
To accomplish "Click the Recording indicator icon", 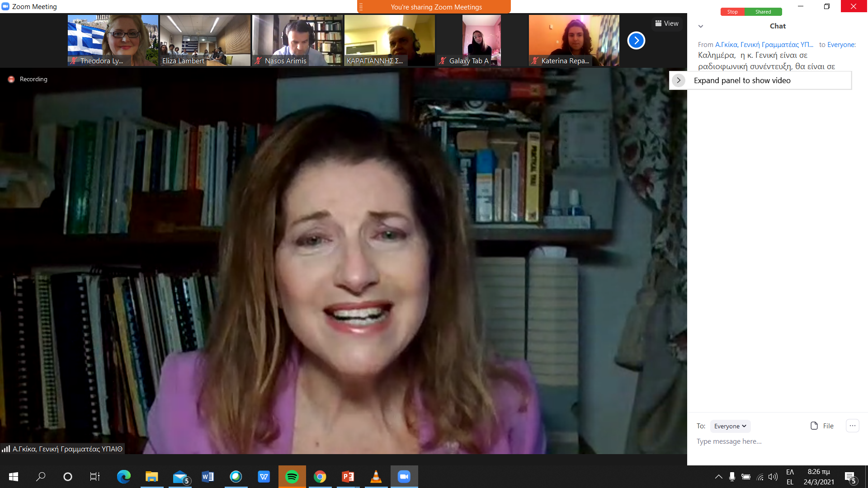I will tap(11, 79).
